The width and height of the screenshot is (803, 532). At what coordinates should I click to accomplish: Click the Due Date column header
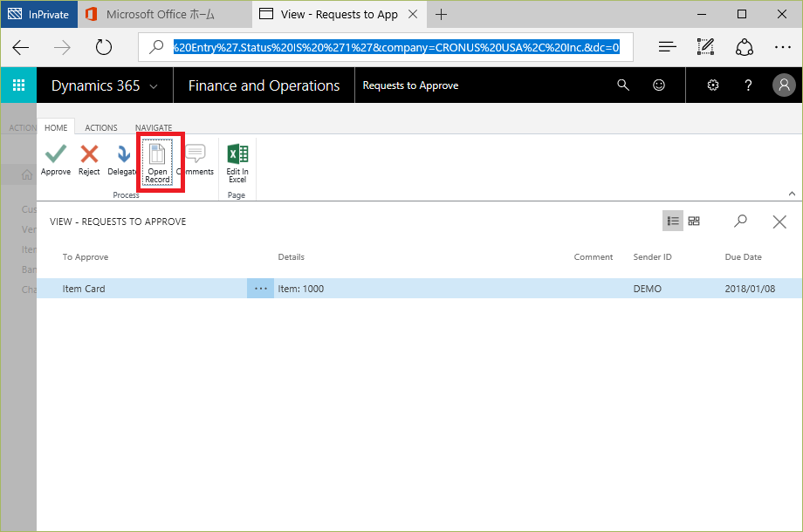743,256
